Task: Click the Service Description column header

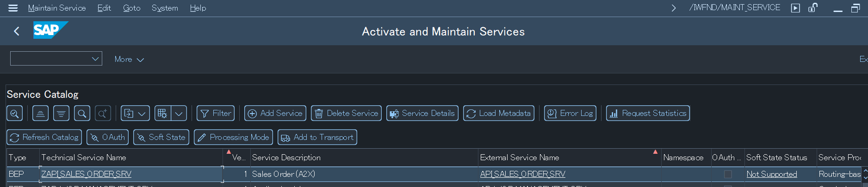Action: point(364,157)
